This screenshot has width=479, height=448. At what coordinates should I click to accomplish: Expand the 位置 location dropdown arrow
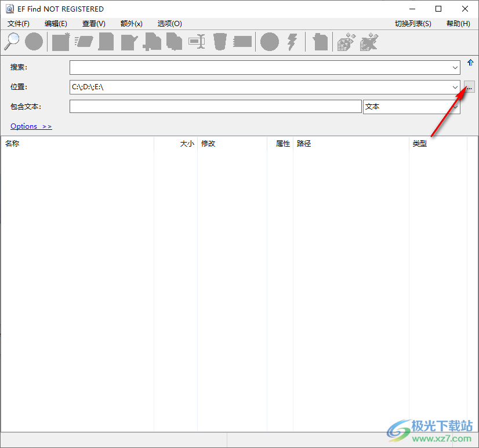[455, 88]
